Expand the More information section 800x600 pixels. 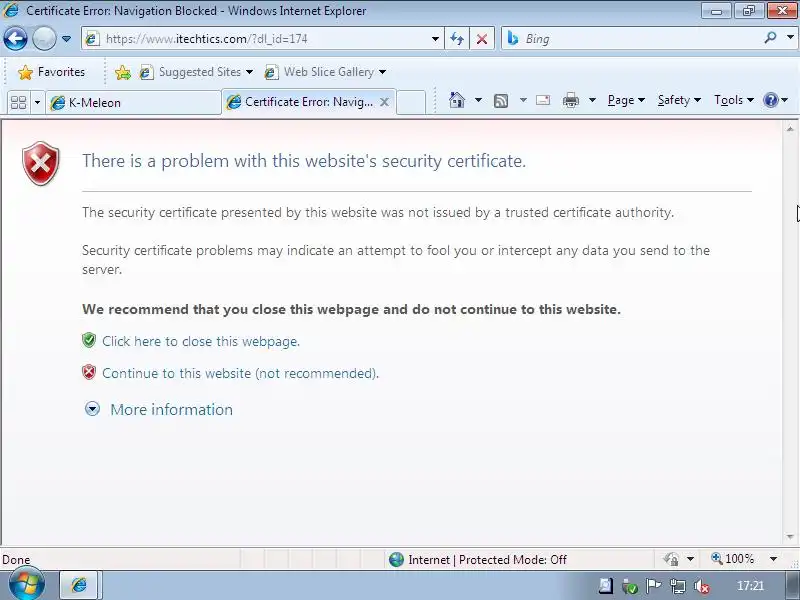[x=158, y=409]
